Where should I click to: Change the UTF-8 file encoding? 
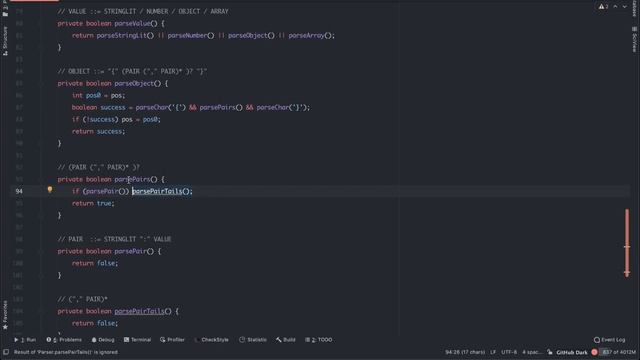coord(509,352)
